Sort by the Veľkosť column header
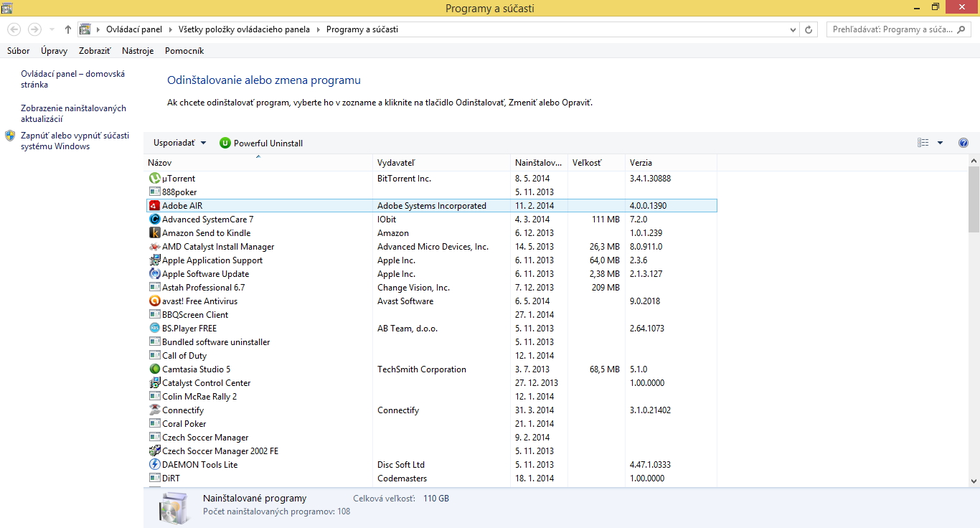 click(596, 163)
